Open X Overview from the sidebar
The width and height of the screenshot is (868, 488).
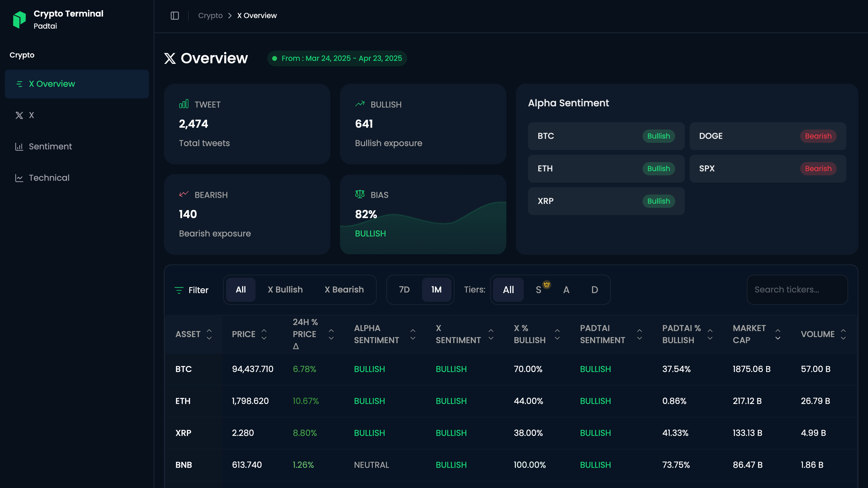click(52, 83)
